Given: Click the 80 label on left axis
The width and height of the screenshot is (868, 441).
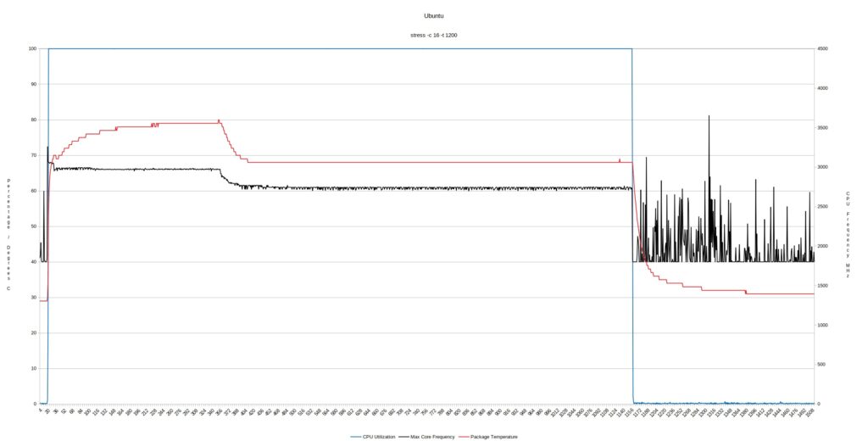Looking at the screenshot, I should pos(34,120).
